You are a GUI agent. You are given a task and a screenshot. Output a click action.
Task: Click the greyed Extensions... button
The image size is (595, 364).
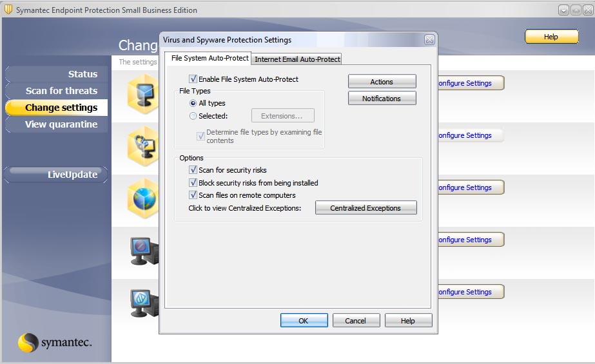click(x=282, y=116)
